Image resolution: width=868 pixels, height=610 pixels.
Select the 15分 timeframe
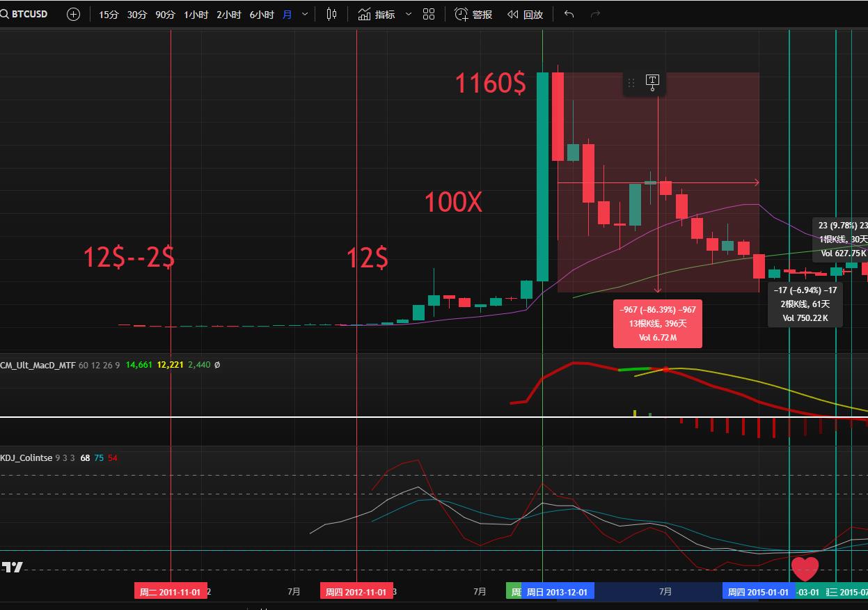pyautogui.click(x=109, y=15)
